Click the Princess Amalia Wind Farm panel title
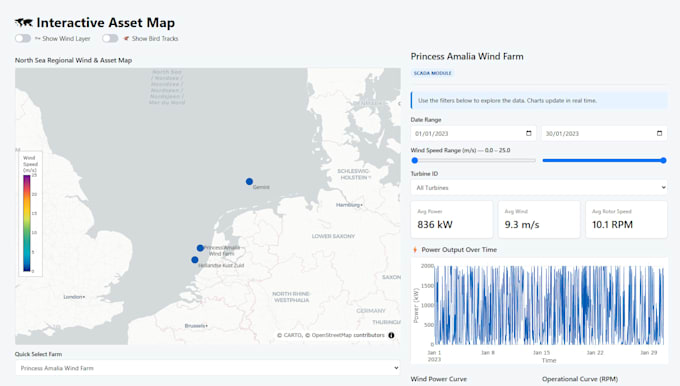Image resolution: width=680 pixels, height=386 pixels. [467, 56]
